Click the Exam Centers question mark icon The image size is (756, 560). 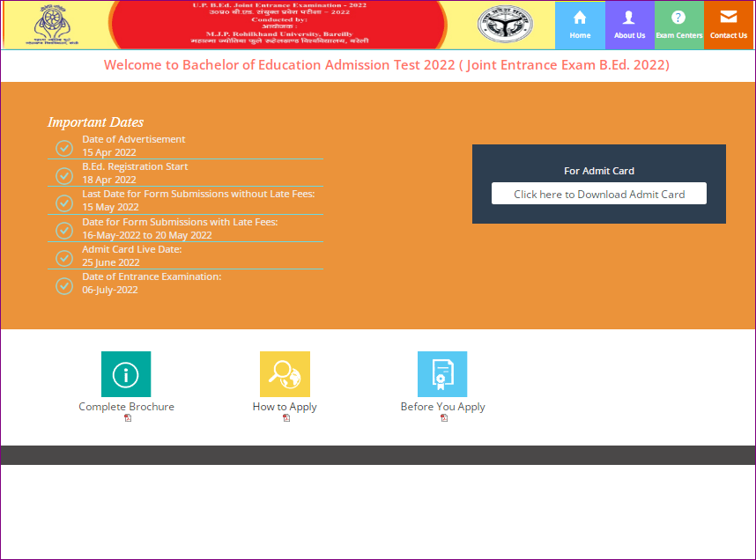(x=678, y=17)
